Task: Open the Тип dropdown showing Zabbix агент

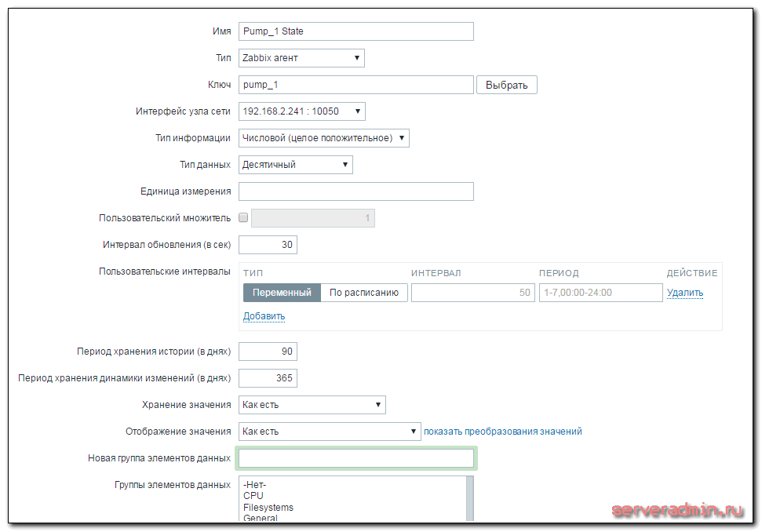Action: 301,58
